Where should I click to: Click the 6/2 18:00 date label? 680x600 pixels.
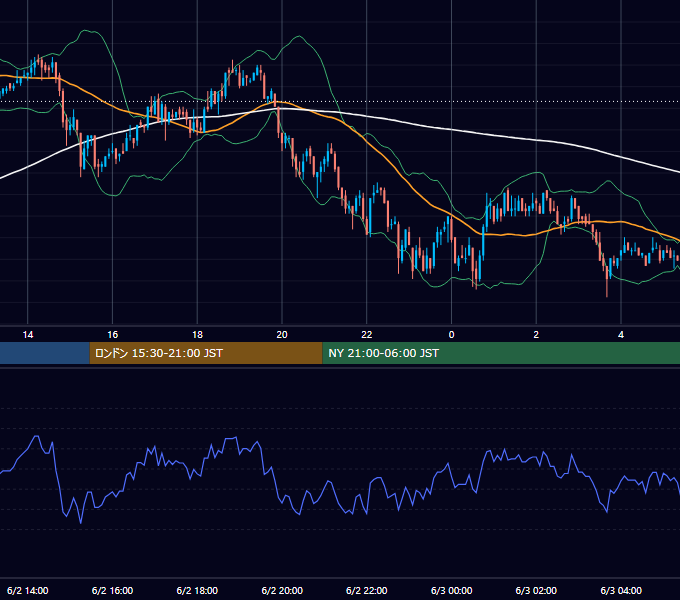point(197,590)
